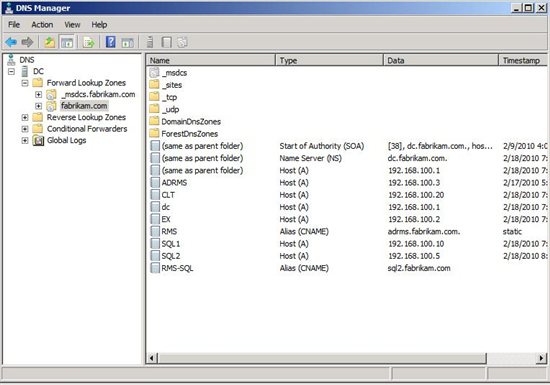
Task: Click the blue Back arrow in toolbar
Action: point(11,42)
